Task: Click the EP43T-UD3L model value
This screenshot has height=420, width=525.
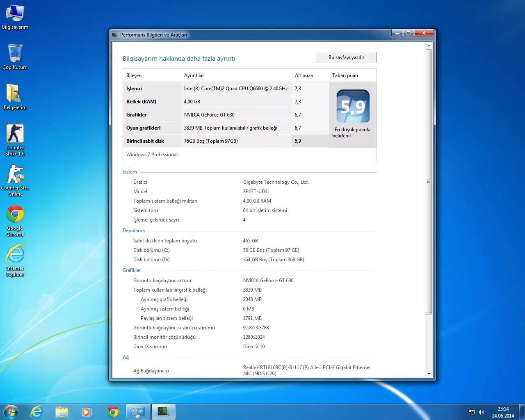Action: point(256,192)
